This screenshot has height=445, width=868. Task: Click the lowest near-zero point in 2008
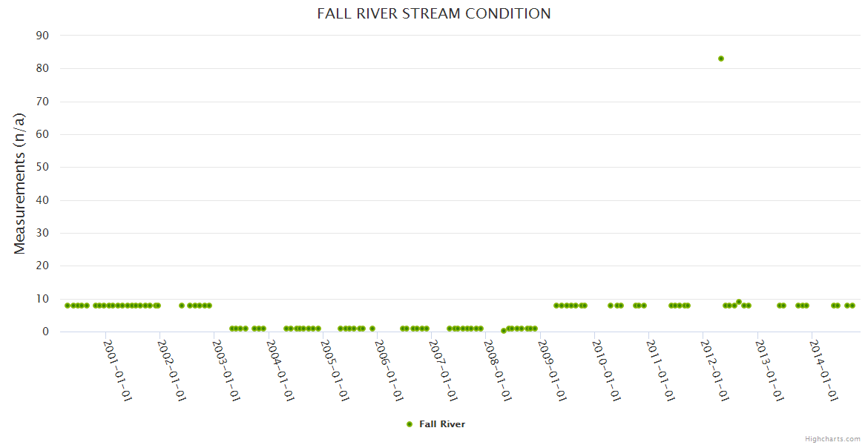point(503,331)
